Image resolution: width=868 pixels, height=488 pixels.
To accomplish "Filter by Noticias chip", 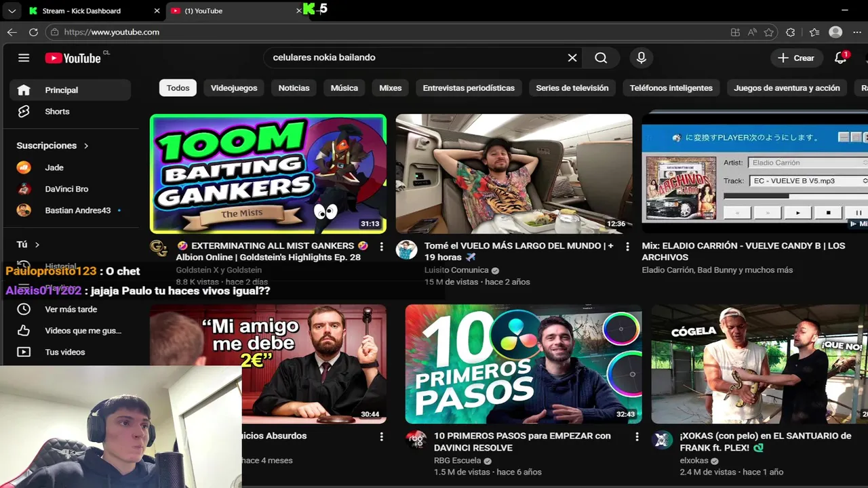I will click(x=294, y=88).
